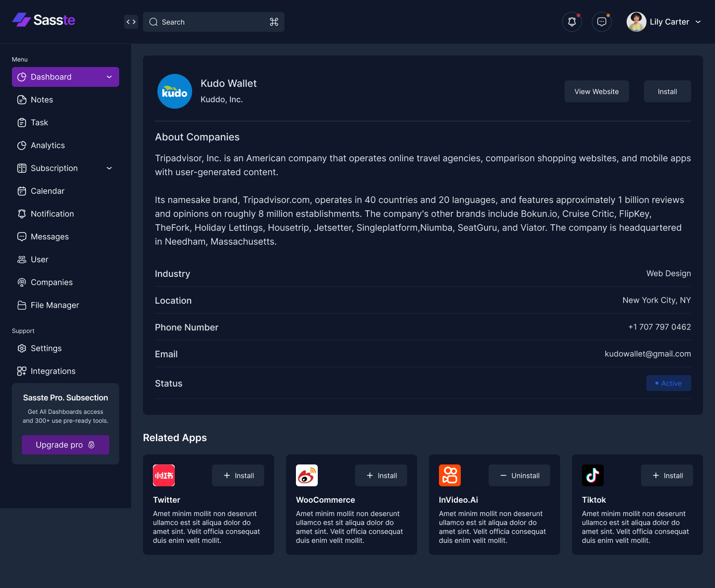715x588 pixels.
Task: Install the Tiktok related app
Action: tap(667, 475)
